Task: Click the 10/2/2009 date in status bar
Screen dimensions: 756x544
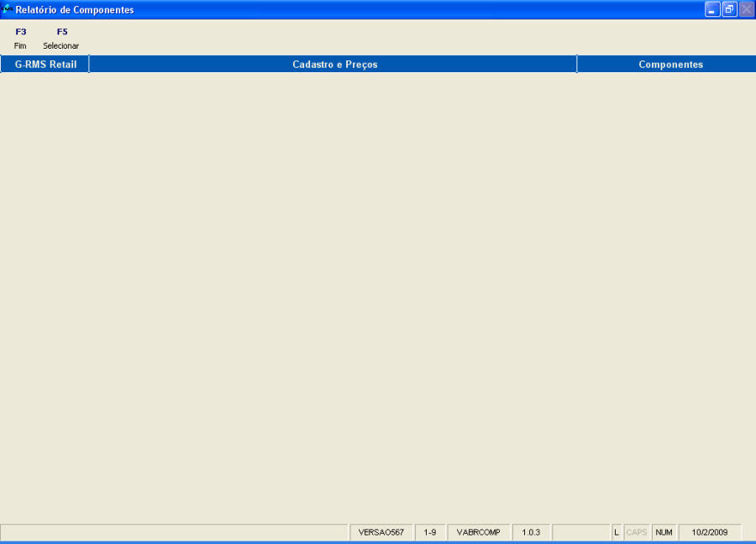Action: tap(710, 532)
